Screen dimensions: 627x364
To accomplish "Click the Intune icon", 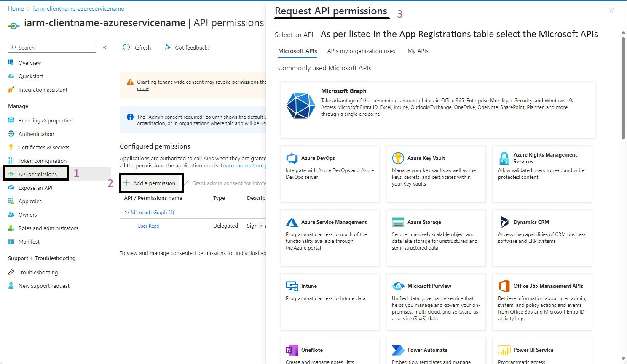I will pyautogui.click(x=292, y=286).
